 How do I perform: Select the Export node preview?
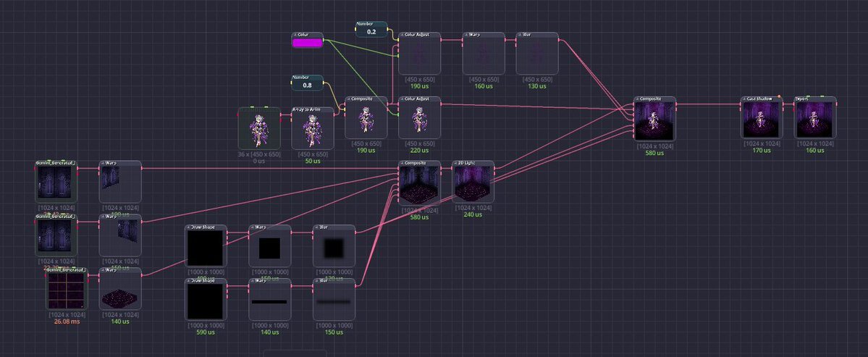pos(815,119)
